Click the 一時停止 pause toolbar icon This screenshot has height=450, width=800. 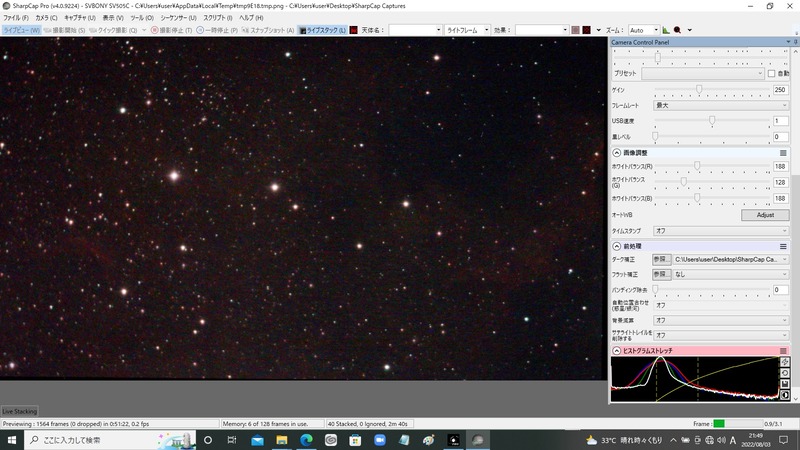pos(217,30)
